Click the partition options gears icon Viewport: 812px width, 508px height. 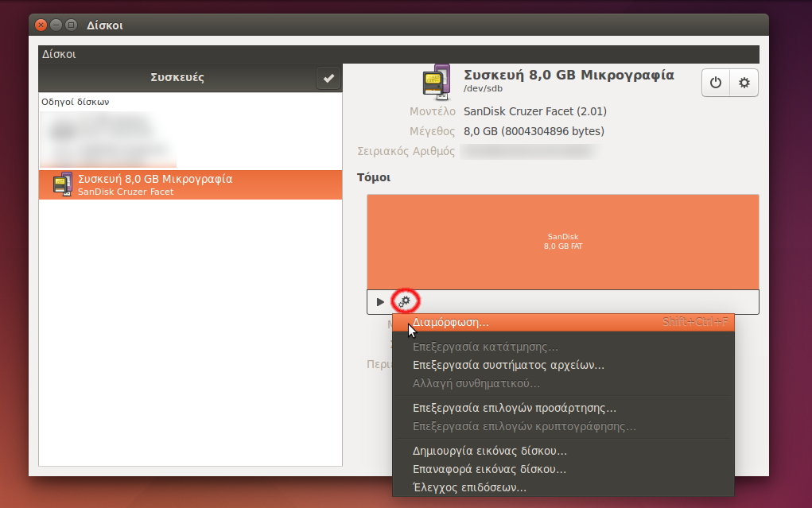pos(405,301)
